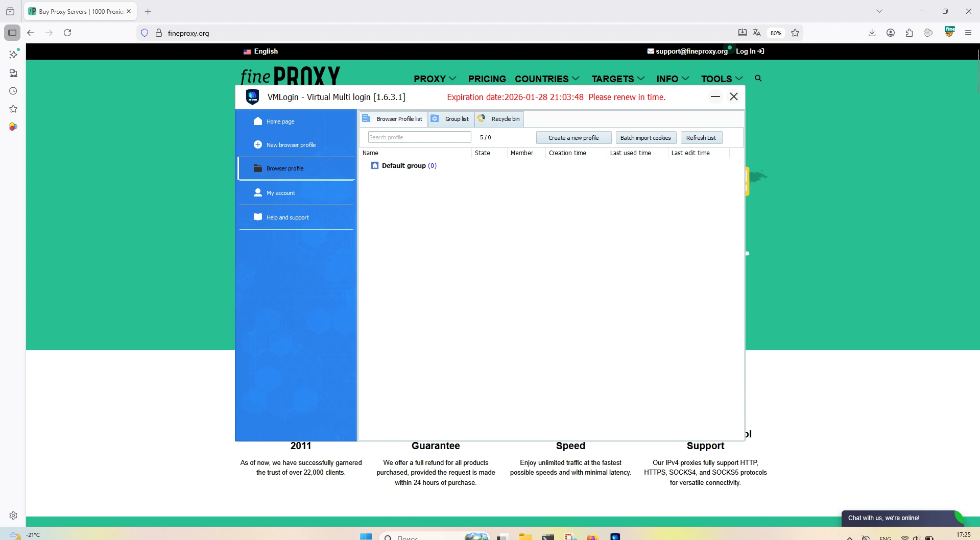Reset the 80% zoom level indicator
Viewport: 980px width, 540px height.
[x=776, y=33]
